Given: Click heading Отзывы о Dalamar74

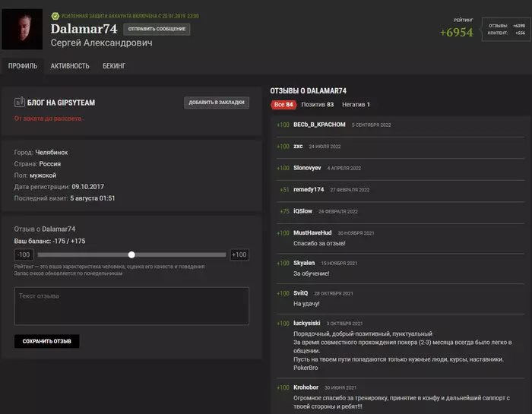Looking at the screenshot, I should 308,91.
